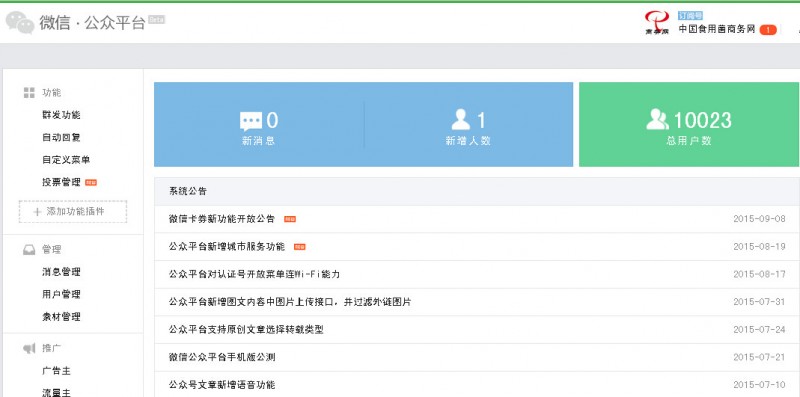800x397 pixels.
Task: Click the NEW badge next to 微信卡券新功能开放公告
Action: click(290, 219)
